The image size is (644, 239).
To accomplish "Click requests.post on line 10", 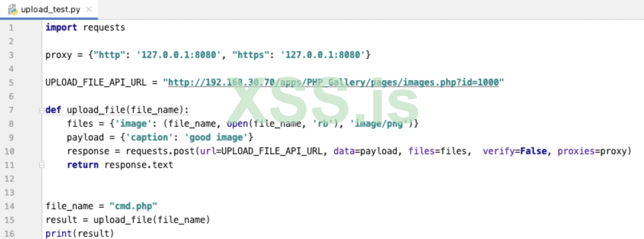I will 160,151.
